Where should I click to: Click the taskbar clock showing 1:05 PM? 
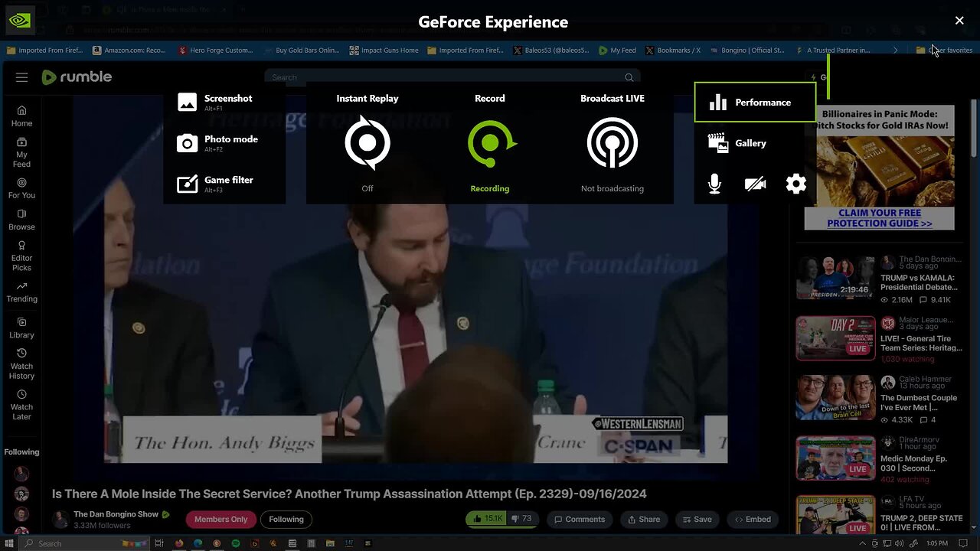point(936,543)
